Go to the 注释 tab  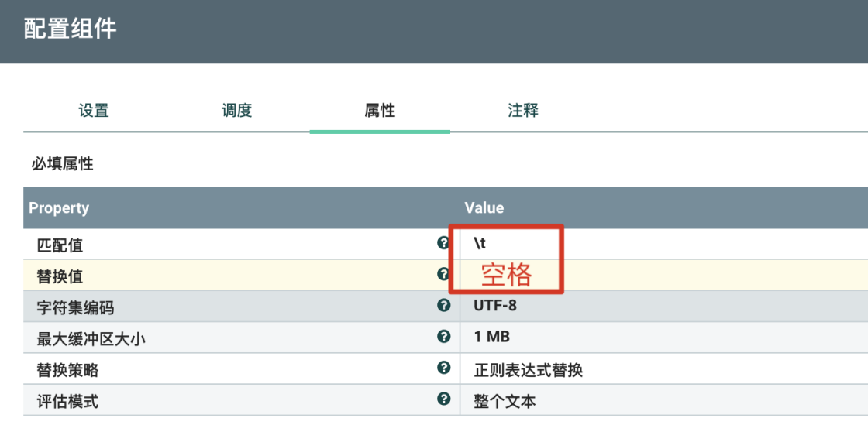[523, 110]
